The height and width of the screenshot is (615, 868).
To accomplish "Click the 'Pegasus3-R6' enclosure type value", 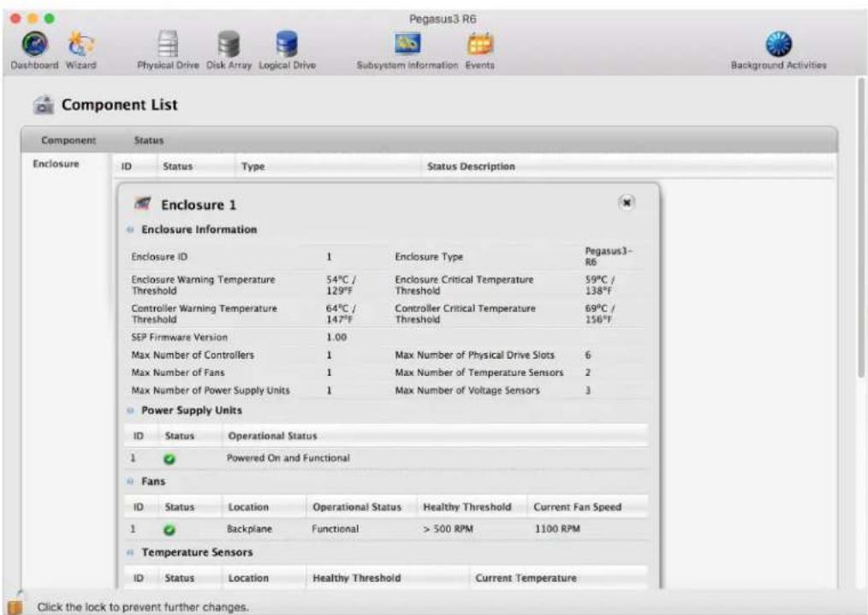I will click(x=609, y=256).
